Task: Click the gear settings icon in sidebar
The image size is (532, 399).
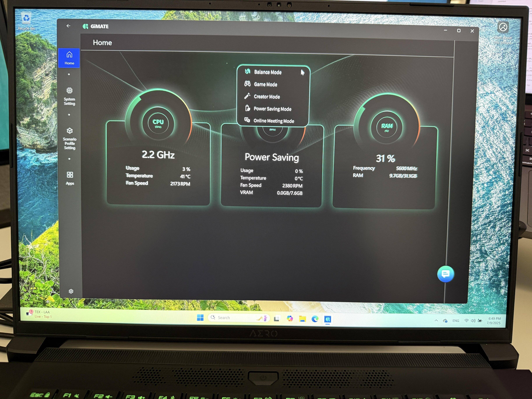Action: point(71,291)
